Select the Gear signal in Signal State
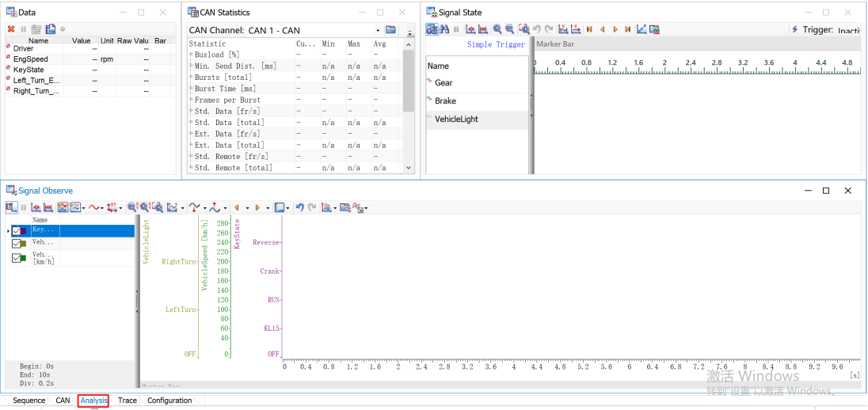Screen dimensions: 868x410 coord(477,83)
